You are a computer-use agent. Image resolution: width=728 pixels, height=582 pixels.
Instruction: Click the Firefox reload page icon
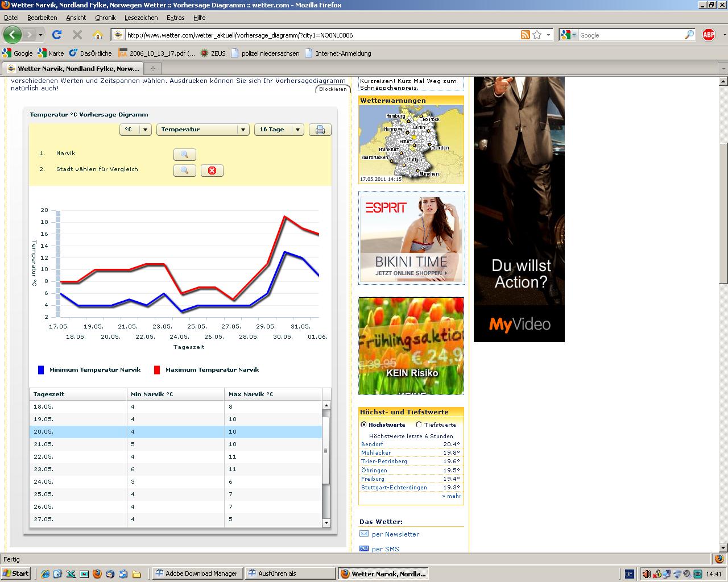coord(57,35)
